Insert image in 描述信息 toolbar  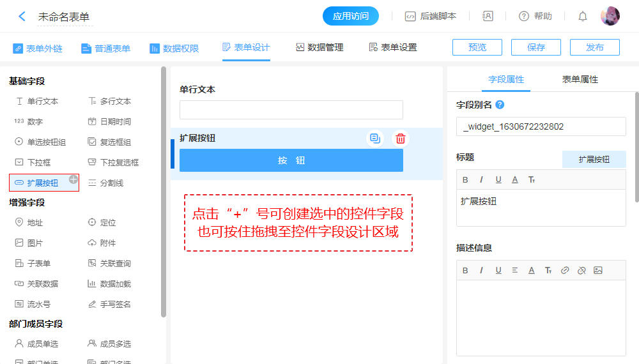597,270
